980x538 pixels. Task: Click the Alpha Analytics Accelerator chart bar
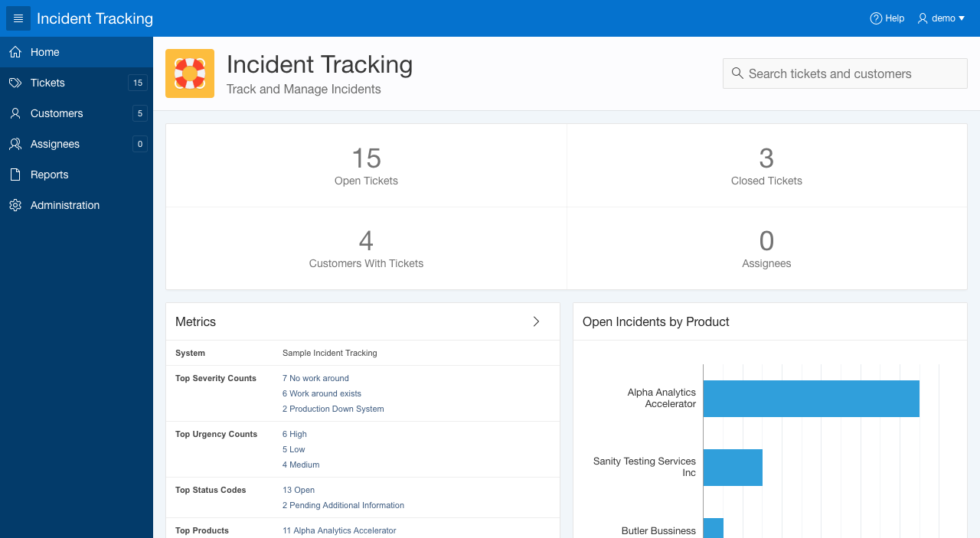click(x=811, y=399)
